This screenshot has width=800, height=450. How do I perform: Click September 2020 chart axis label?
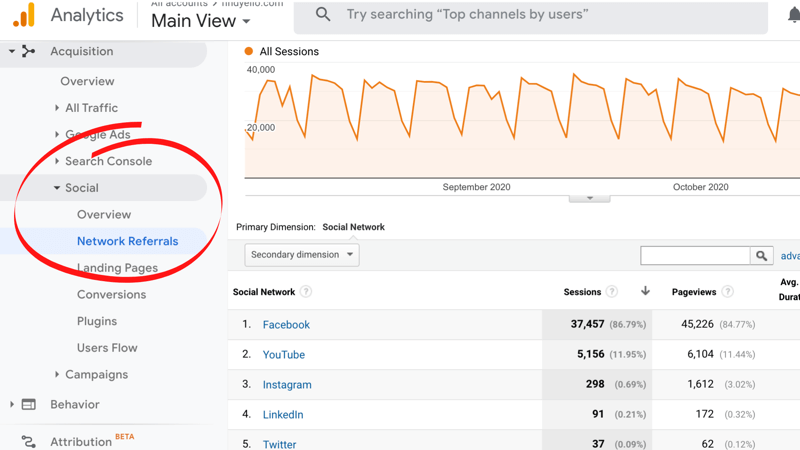click(477, 187)
